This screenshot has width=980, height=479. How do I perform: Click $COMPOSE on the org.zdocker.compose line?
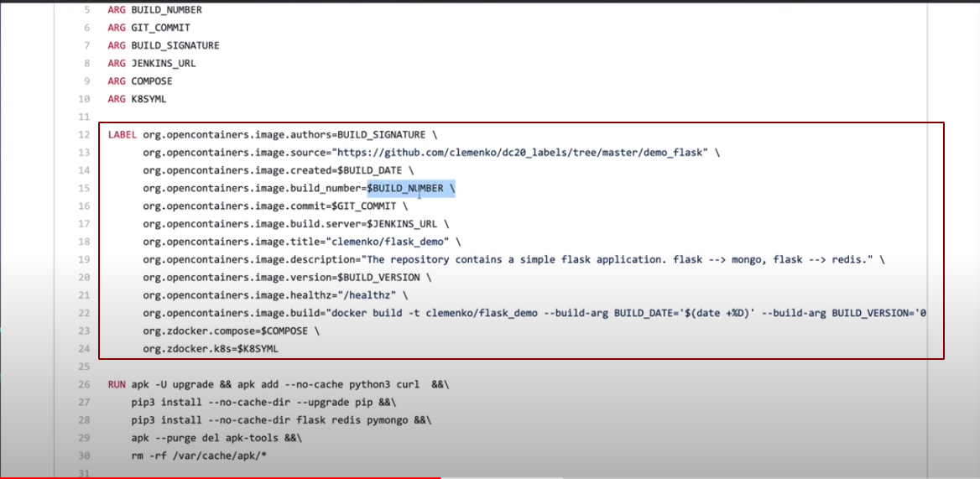[x=285, y=331]
